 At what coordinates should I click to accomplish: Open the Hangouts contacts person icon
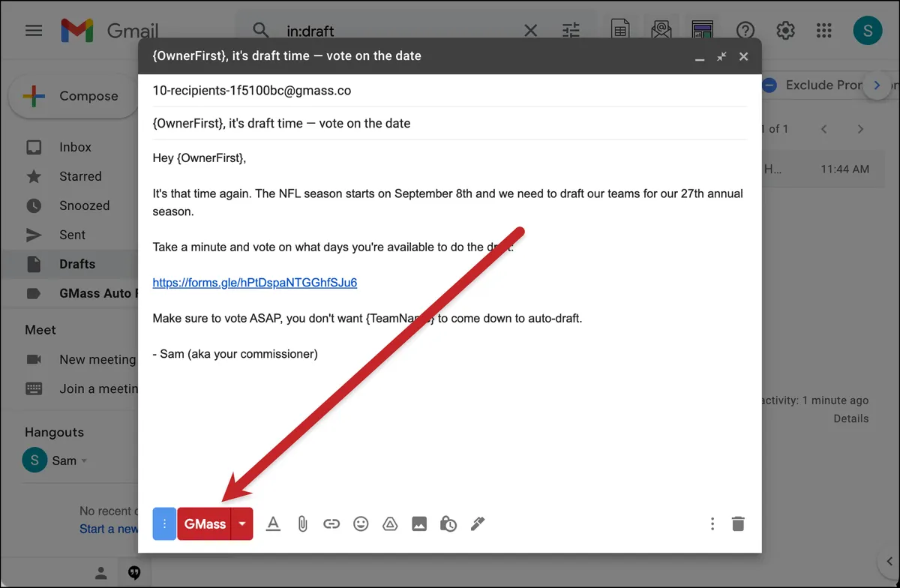point(100,572)
